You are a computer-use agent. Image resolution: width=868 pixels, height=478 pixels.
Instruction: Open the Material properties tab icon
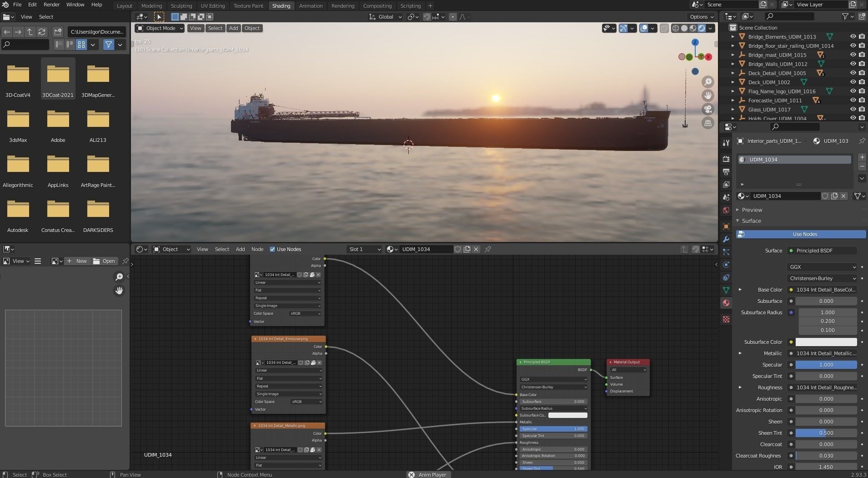click(x=726, y=303)
